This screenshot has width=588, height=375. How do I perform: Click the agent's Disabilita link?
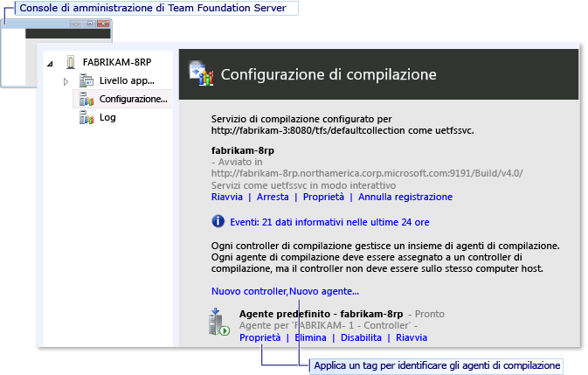[361, 337]
